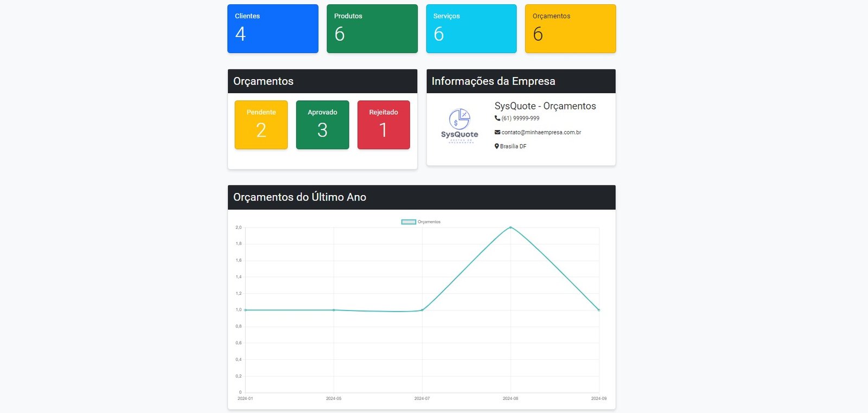
Task: Click the chart data point at 2024-07
Action: click(x=422, y=310)
